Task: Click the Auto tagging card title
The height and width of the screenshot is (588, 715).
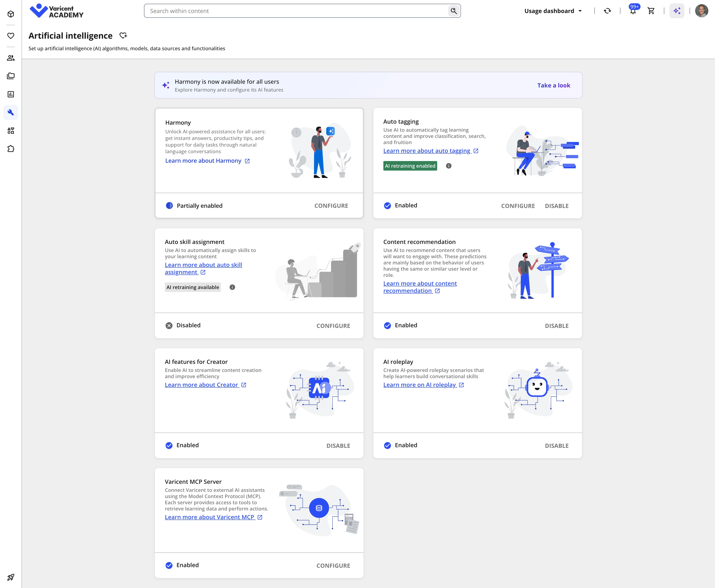Action: [x=401, y=122]
